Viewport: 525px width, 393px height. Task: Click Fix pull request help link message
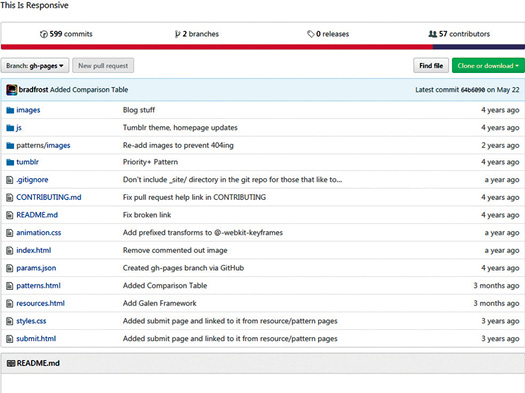pyautogui.click(x=194, y=198)
